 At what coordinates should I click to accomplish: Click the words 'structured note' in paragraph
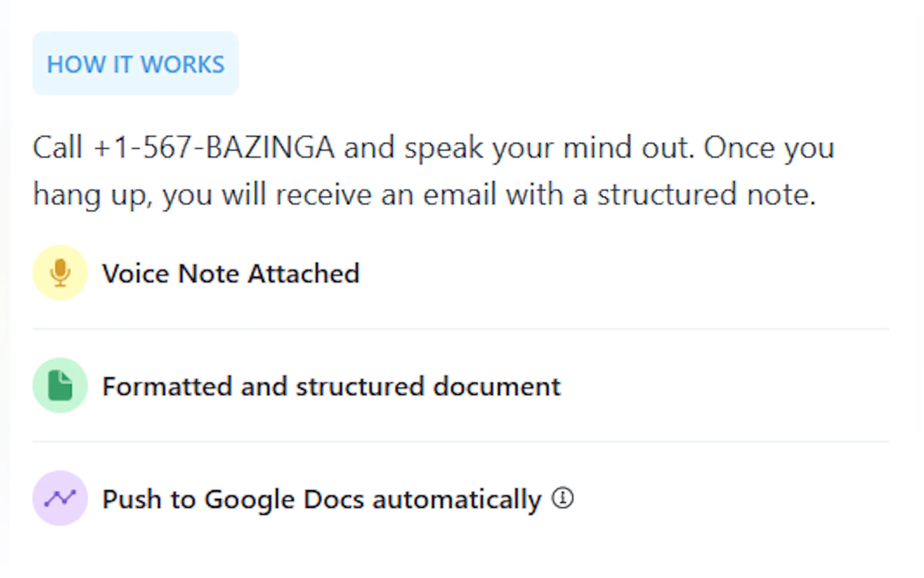706,195
